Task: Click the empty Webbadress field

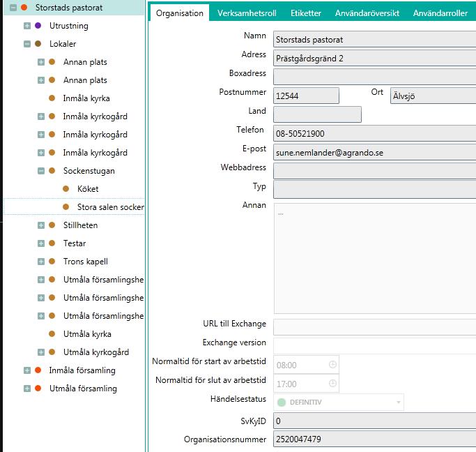Action: (375, 171)
